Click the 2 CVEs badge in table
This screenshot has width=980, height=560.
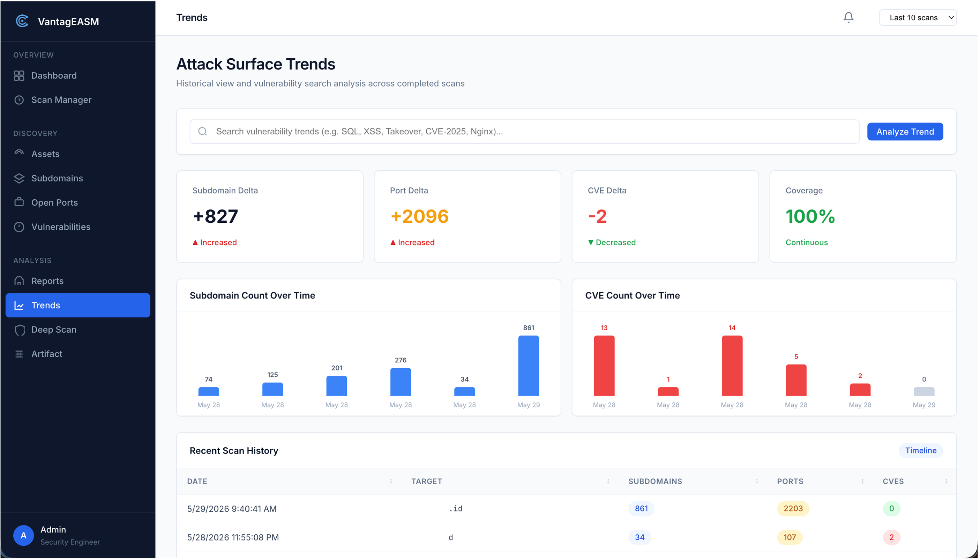[x=891, y=537]
